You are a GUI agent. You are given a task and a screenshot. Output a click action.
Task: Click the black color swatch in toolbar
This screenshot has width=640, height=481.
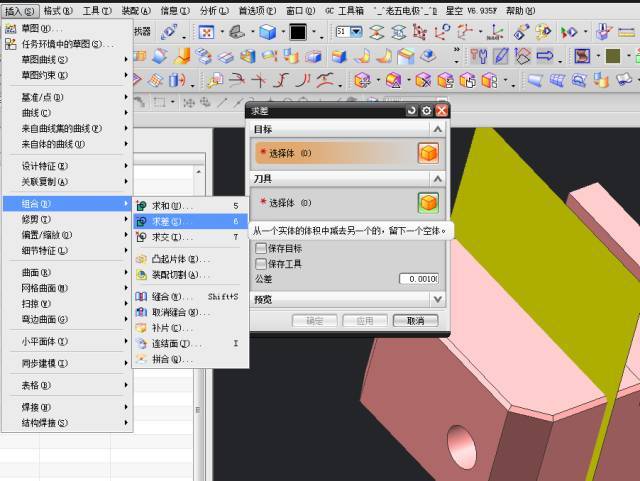coord(298,32)
